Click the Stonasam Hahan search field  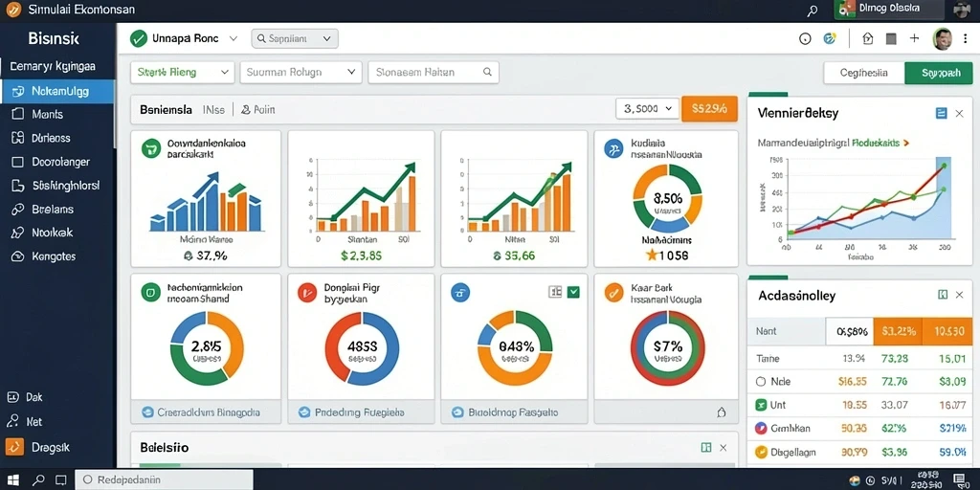pyautogui.click(x=434, y=73)
